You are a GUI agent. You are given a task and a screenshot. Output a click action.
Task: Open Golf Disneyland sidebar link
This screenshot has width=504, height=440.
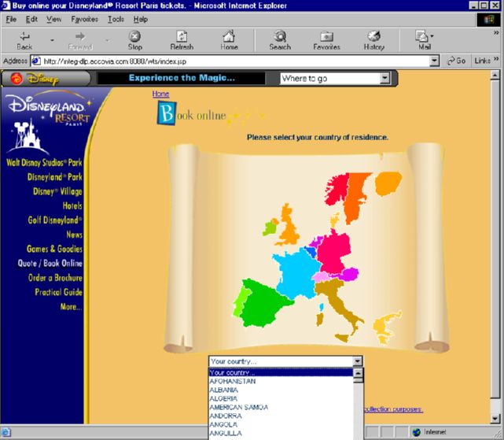55,220
